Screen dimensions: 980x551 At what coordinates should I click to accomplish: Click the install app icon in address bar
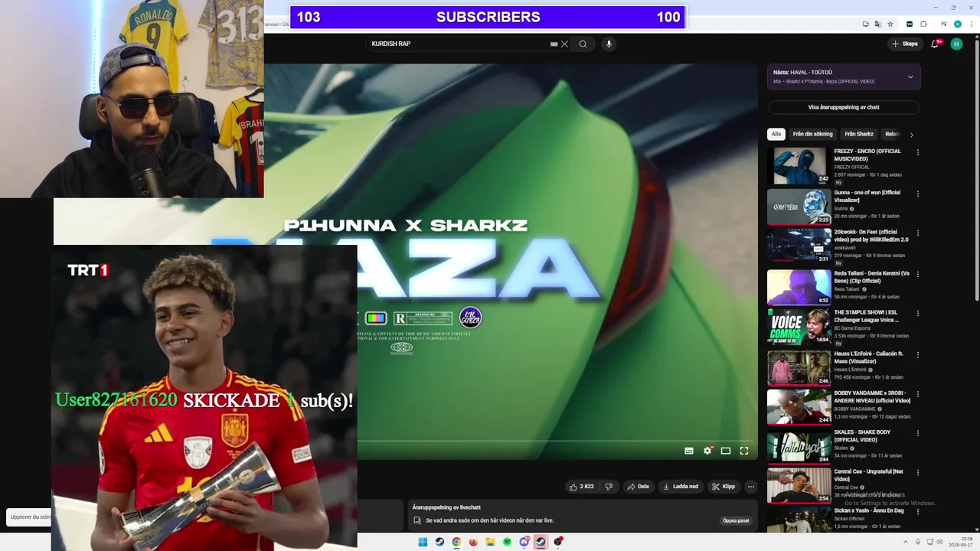point(866,24)
